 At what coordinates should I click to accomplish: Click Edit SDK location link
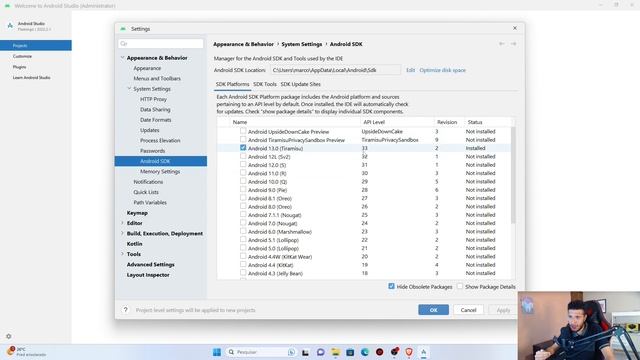point(410,70)
